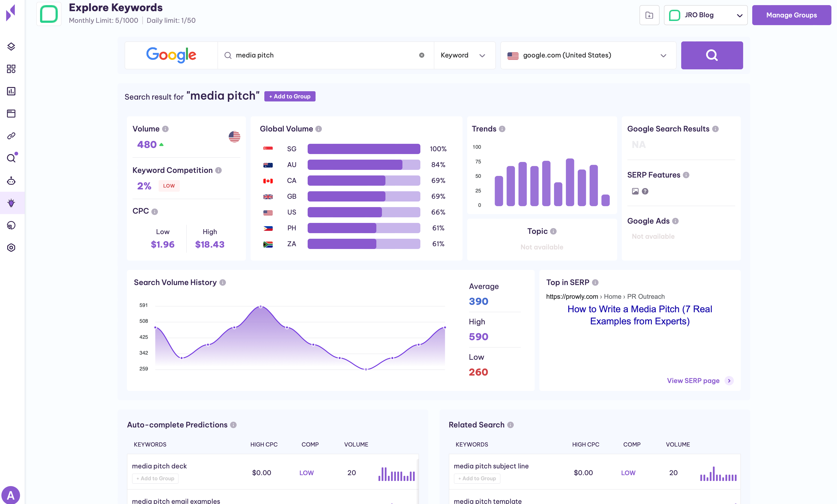This screenshot has width=837, height=504.
Task: Toggle the search bar clear X button
Action: pos(422,55)
